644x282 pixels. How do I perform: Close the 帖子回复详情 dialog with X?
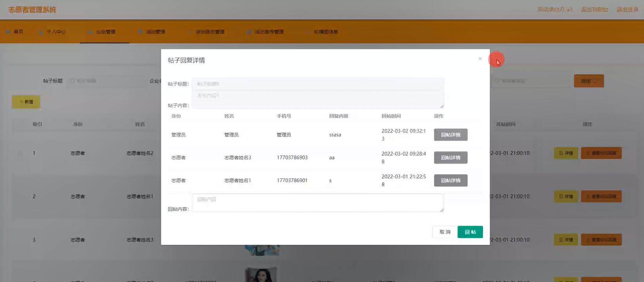[480, 59]
